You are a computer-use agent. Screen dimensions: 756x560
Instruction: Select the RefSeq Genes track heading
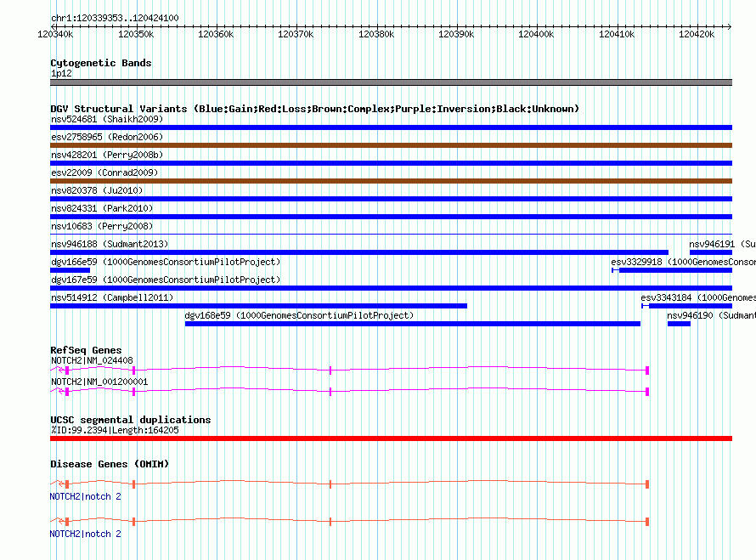pos(86,350)
